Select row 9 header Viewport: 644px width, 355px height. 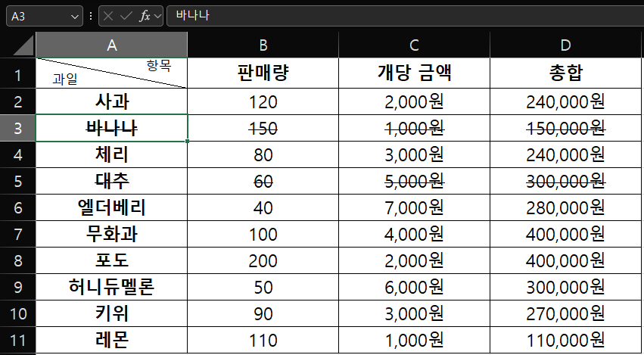pos(17,287)
